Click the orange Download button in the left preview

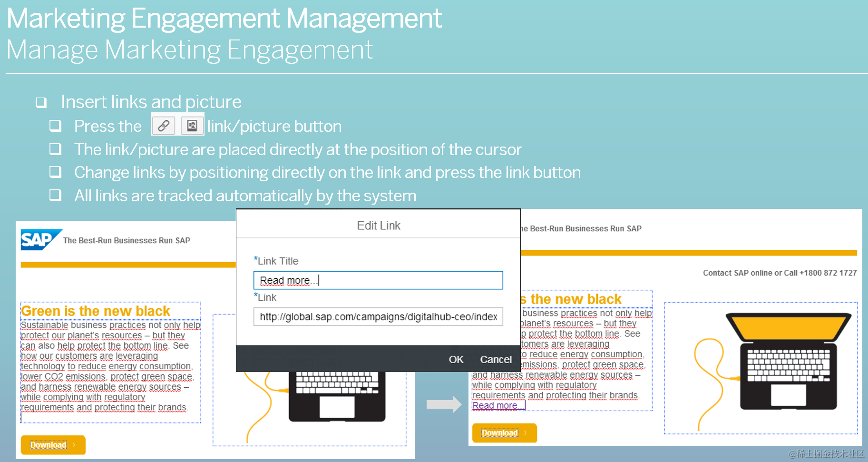pos(52,444)
